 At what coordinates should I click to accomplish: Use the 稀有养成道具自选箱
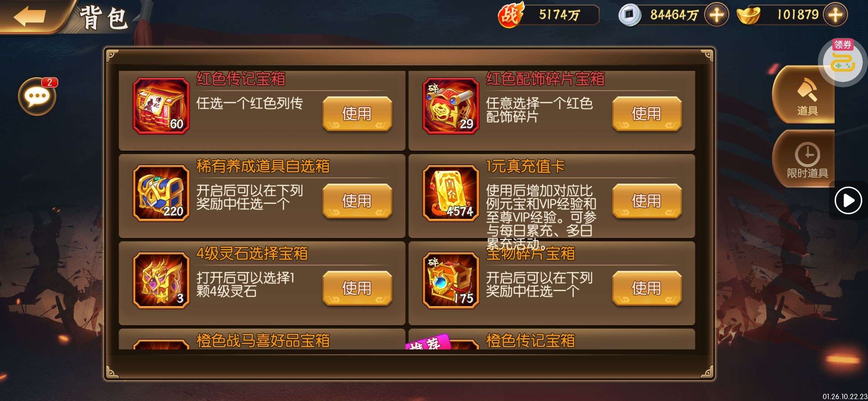[357, 201]
